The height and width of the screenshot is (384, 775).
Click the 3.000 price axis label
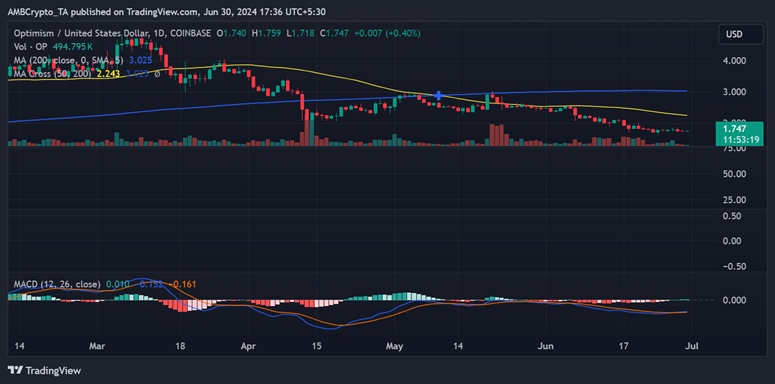733,92
